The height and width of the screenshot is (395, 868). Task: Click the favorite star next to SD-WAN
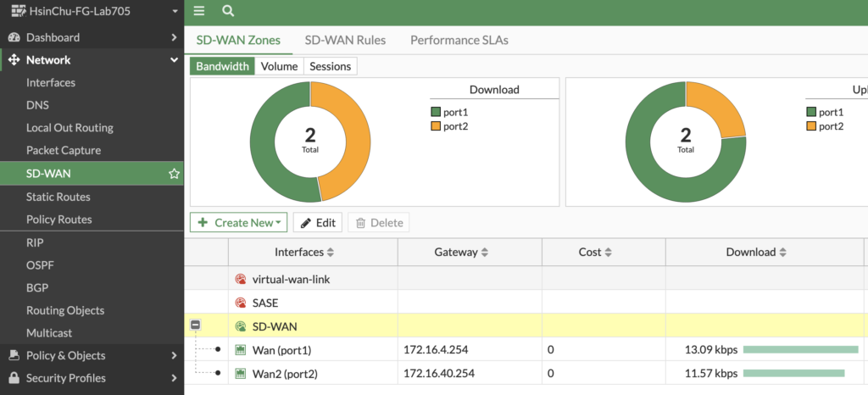pos(174,174)
